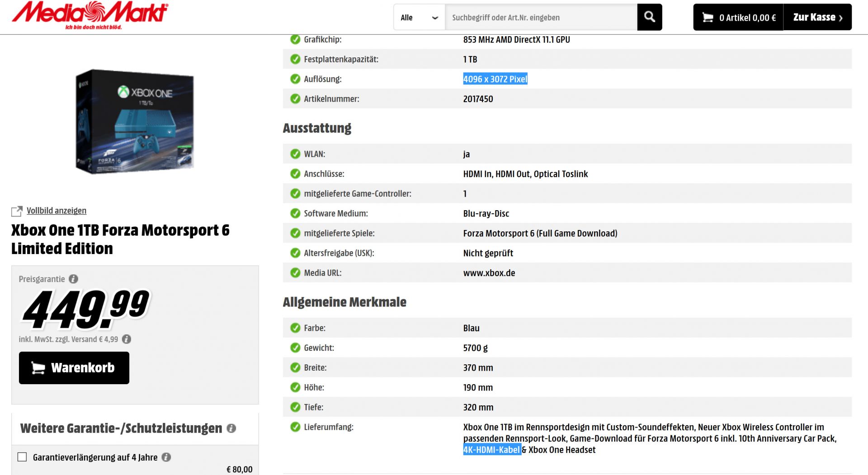Click info icon beside Weitere Garantie-/Schutzleistungen
The image size is (868, 475).
tap(231, 428)
